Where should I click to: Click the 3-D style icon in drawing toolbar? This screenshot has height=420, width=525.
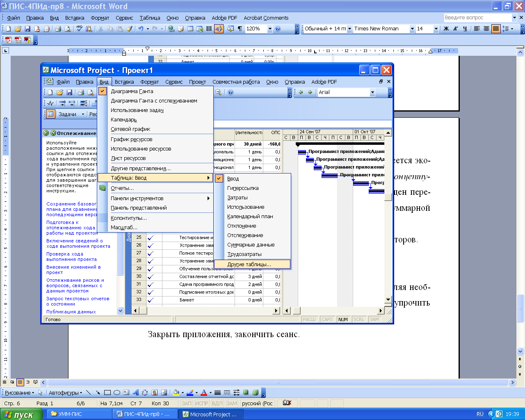coord(255,393)
